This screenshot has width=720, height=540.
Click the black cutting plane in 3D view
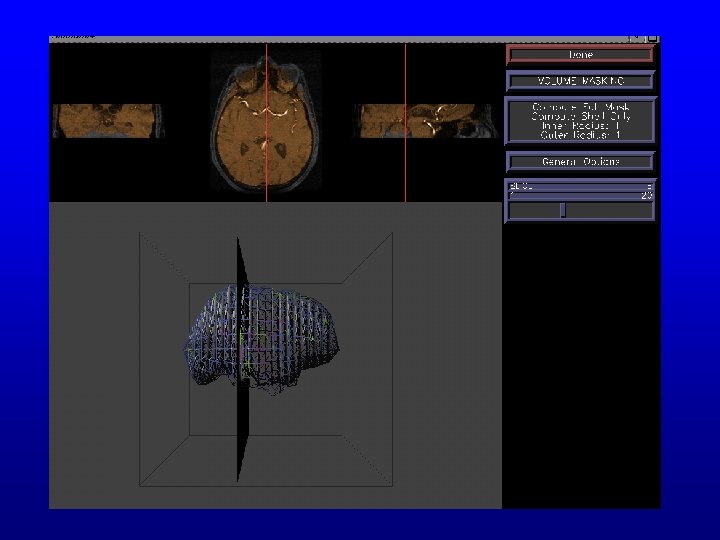243,360
